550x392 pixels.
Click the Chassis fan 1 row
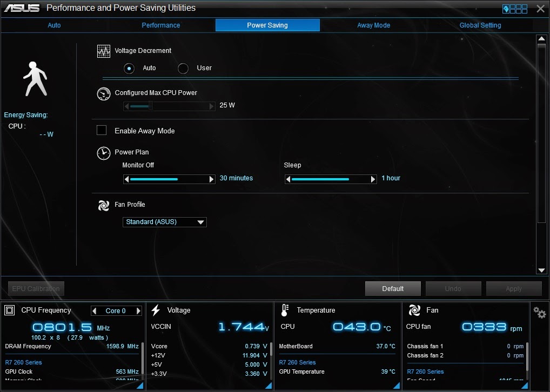465,347
